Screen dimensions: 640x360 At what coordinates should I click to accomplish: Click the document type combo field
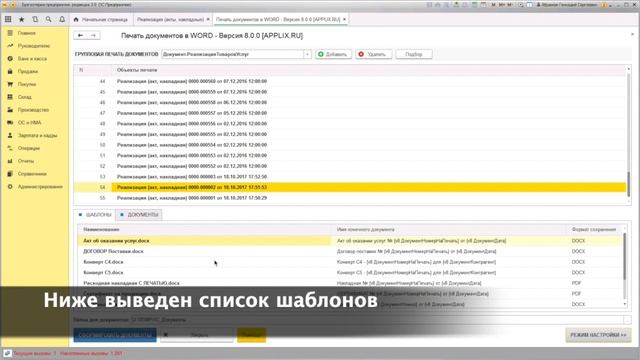tap(232, 54)
